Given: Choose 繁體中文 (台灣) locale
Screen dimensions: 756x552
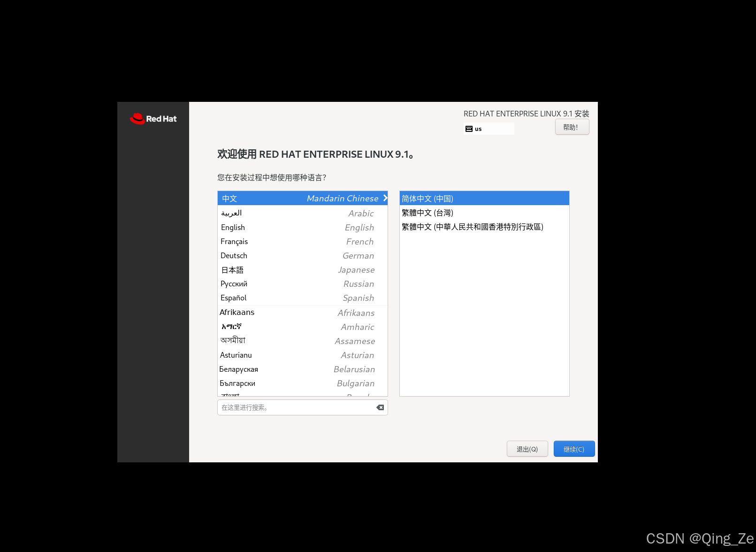Looking at the screenshot, I should 484,213.
